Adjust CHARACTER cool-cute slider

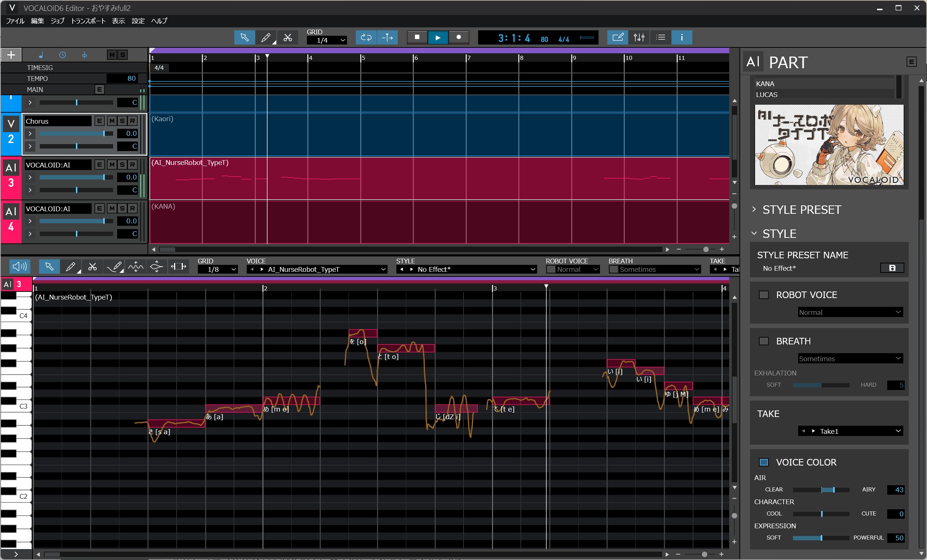[x=821, y=514]
